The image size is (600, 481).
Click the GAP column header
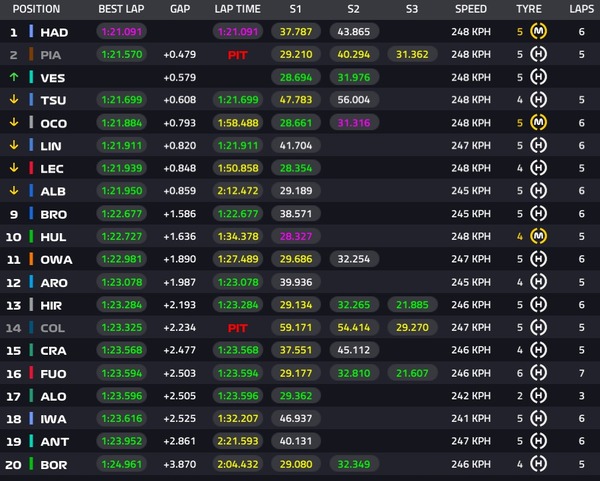180,9
